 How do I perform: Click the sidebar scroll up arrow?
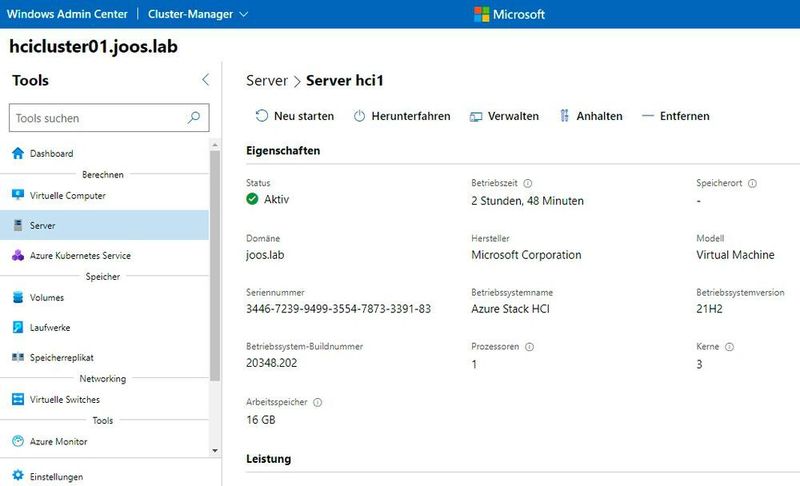215,145
